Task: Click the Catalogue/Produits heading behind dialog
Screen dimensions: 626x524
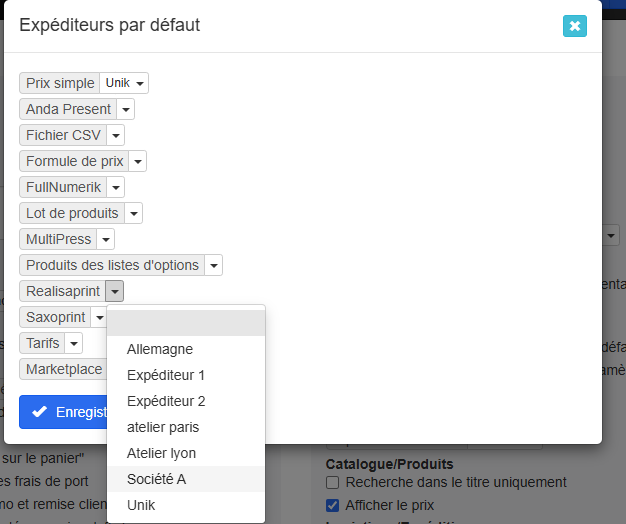Action: coord(389,464)
